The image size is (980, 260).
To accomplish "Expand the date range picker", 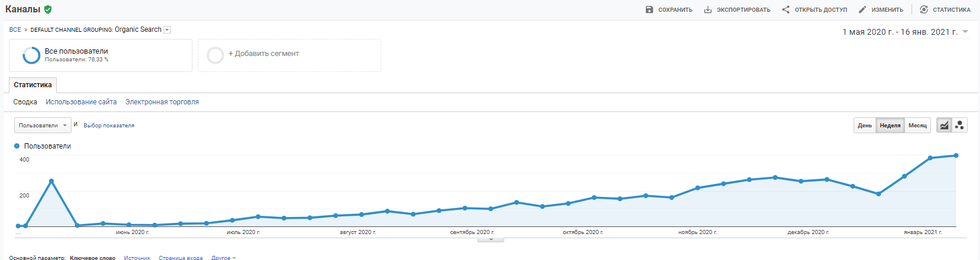I will click(x=965, y=32).
